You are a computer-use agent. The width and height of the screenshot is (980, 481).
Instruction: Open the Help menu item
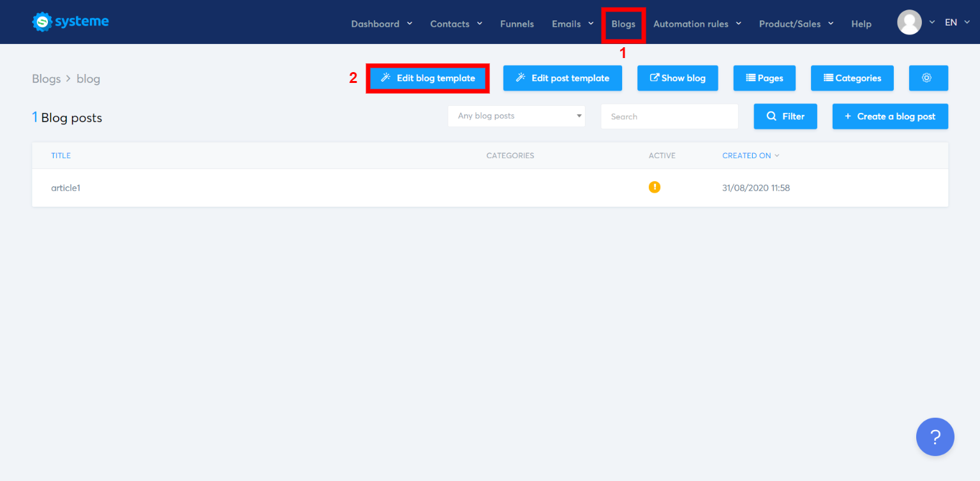[861, 24]
